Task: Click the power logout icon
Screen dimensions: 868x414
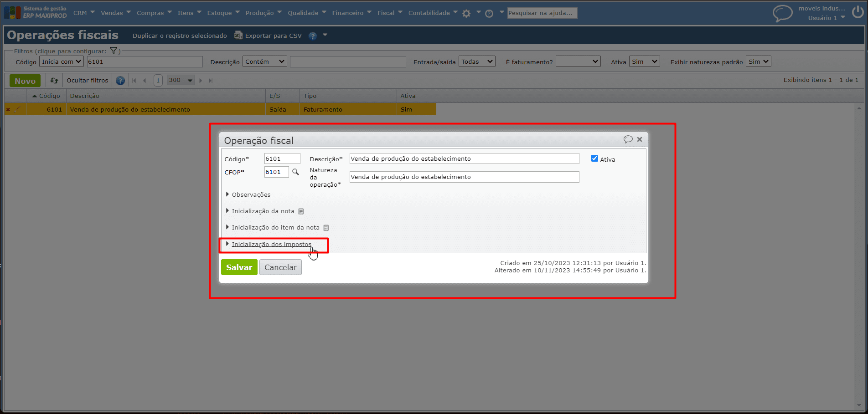Action: tap(858, 12)
